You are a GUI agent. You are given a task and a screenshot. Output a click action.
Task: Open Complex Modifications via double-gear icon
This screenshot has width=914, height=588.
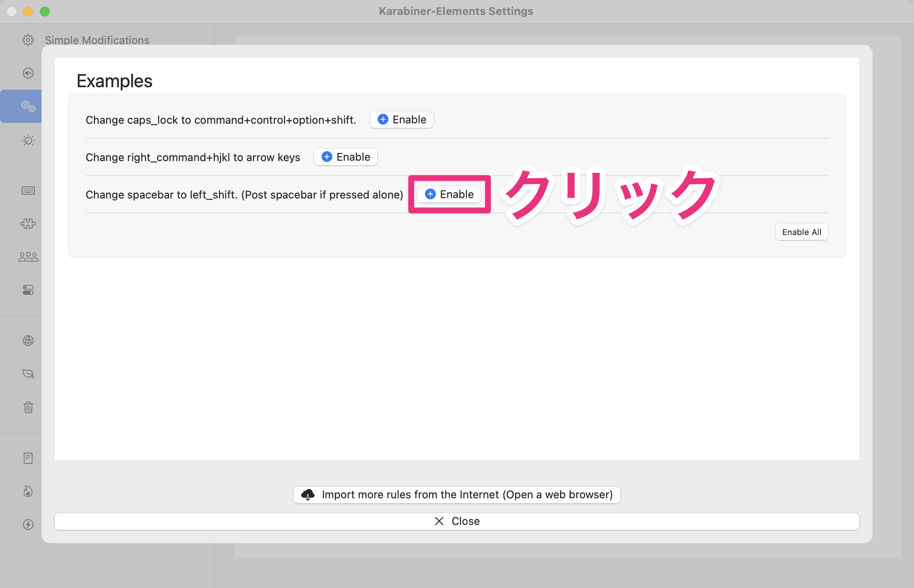28,106
